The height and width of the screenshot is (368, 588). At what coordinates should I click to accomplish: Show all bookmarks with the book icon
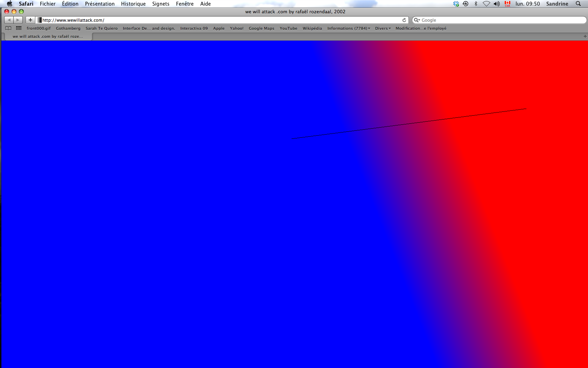[8, 28]
